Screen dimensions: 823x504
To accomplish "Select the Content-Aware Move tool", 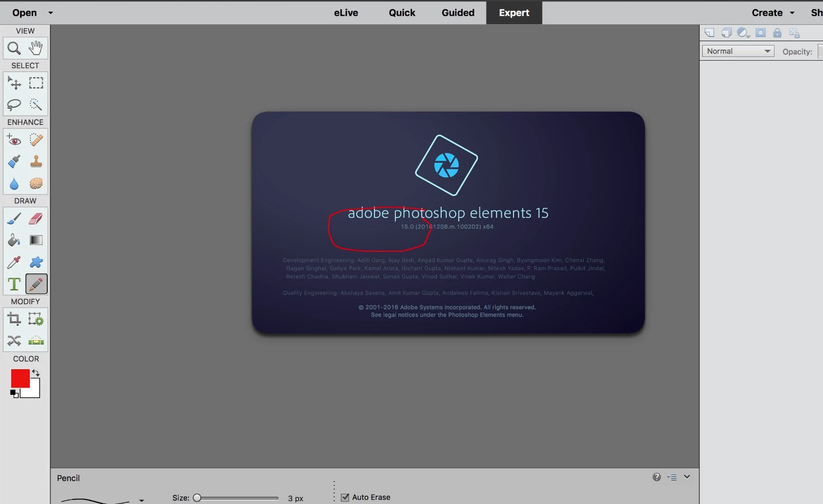I will tap(14, 341).
